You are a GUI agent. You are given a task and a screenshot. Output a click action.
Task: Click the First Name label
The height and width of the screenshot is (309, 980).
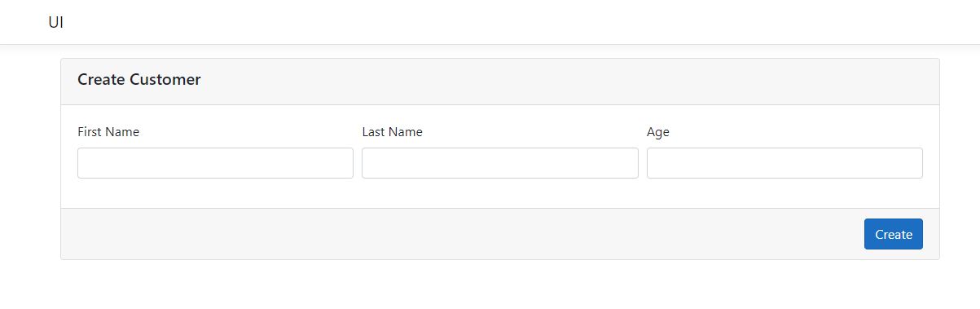(108, 132)
